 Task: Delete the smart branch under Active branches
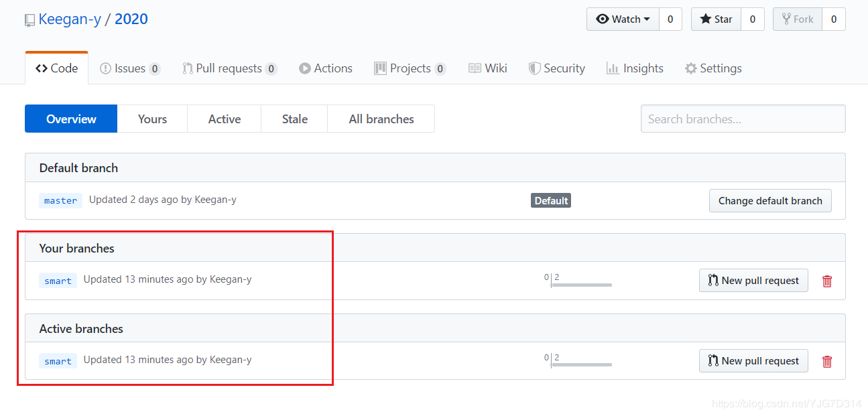point(827,362)
